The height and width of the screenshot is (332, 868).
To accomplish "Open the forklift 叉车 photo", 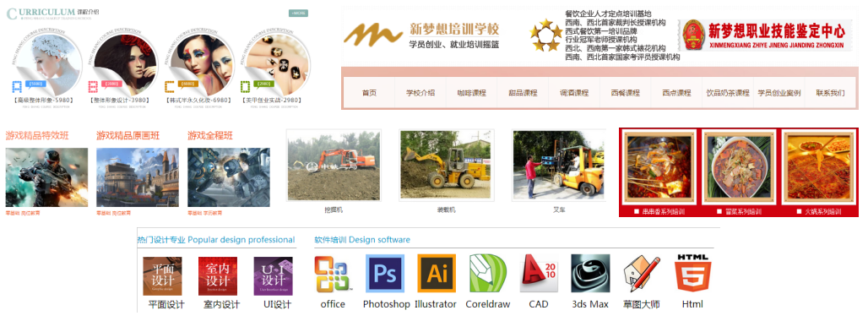I will 559,166.
